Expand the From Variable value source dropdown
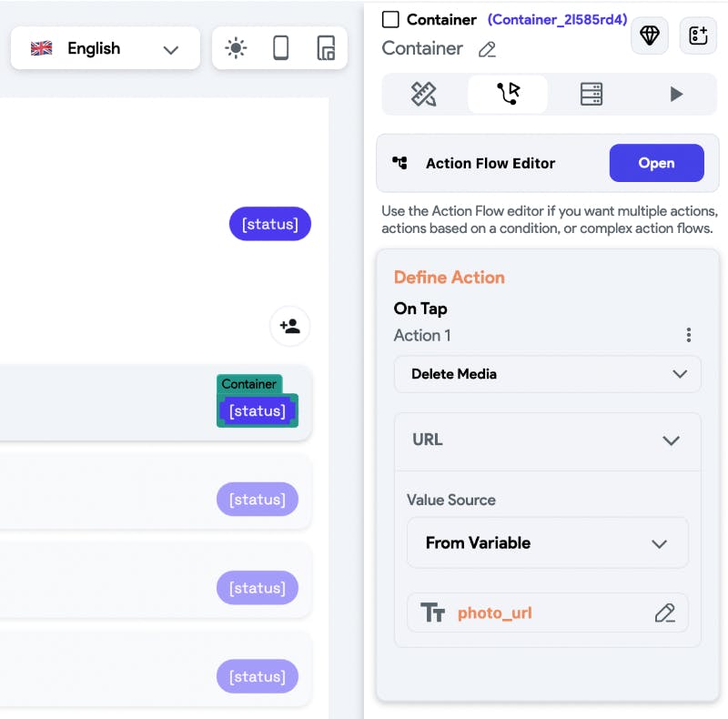Viewport: 728px width, 719px height. coord(547,542)
